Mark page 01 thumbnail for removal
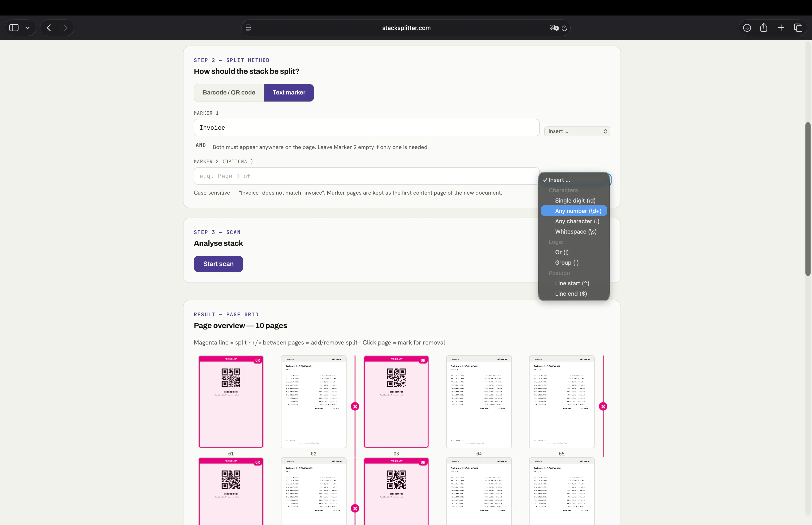The image size is (812, 525). click(x=231, y=402)
